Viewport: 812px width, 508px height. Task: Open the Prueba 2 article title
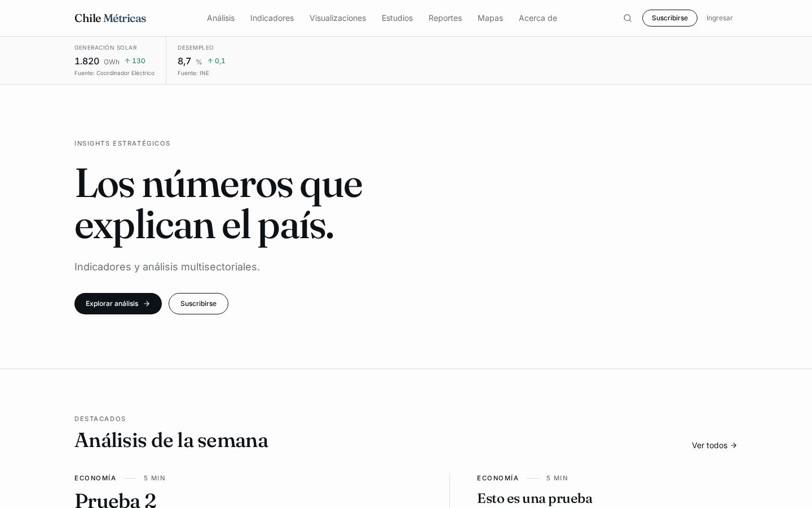115,500
